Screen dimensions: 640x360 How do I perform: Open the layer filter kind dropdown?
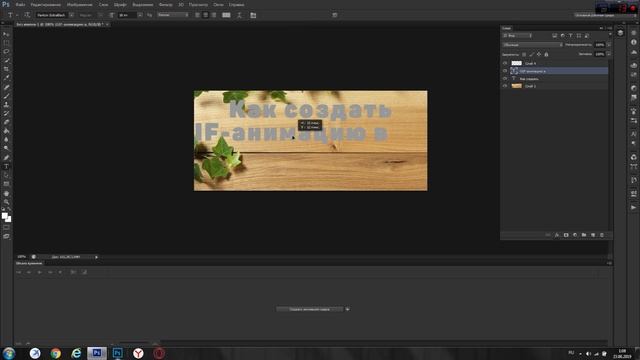(517, 36)
